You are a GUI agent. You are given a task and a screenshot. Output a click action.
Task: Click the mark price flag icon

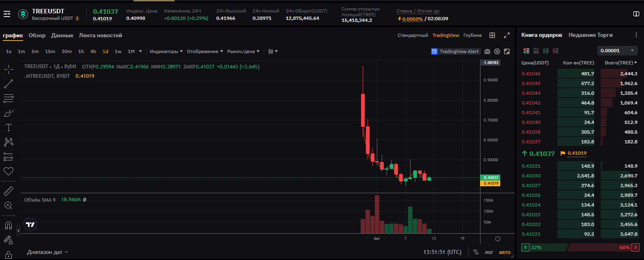(x=563, y=153)
